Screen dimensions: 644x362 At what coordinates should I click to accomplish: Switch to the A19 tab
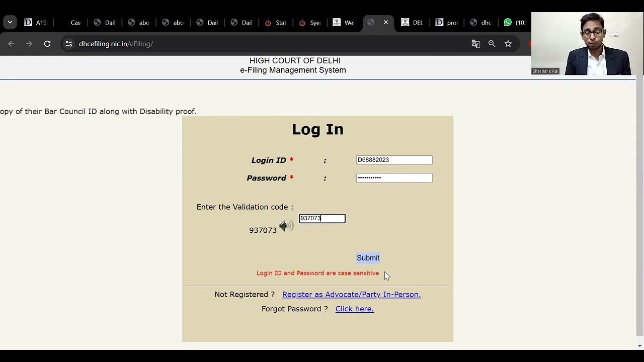point(36,22)
